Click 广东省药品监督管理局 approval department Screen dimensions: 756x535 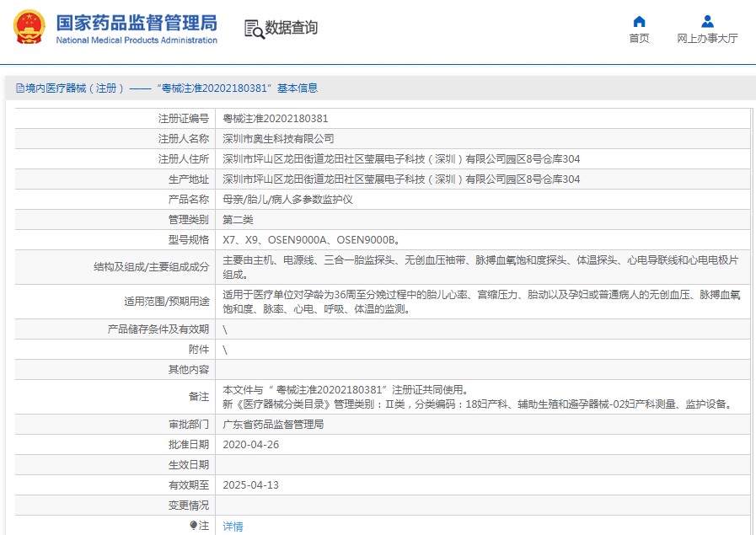point(273,425)
